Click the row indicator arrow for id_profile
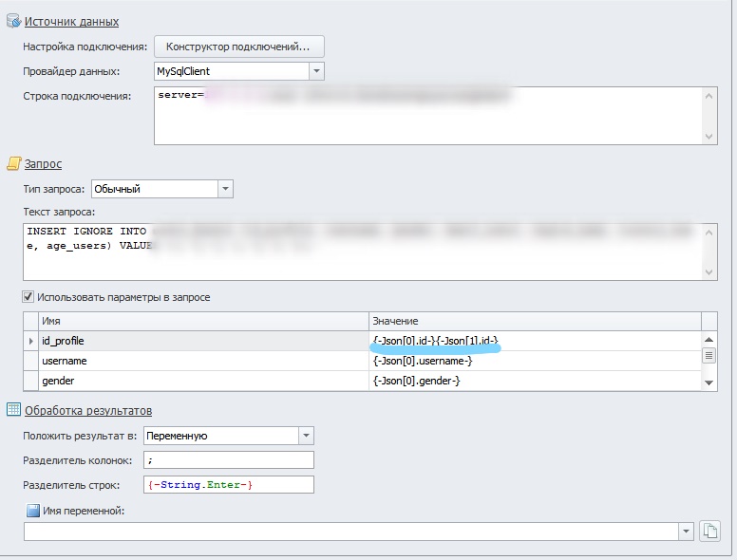This screenshot has width=737, height=560. coord(31,341)
